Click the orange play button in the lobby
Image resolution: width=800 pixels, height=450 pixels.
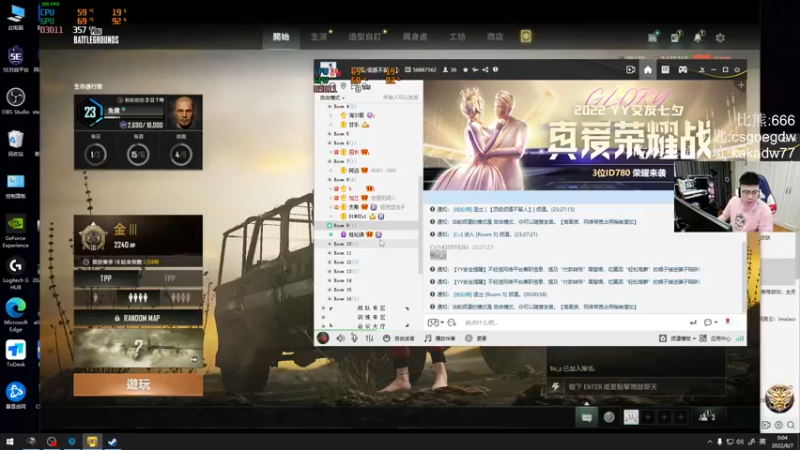(x=138, y=384)
